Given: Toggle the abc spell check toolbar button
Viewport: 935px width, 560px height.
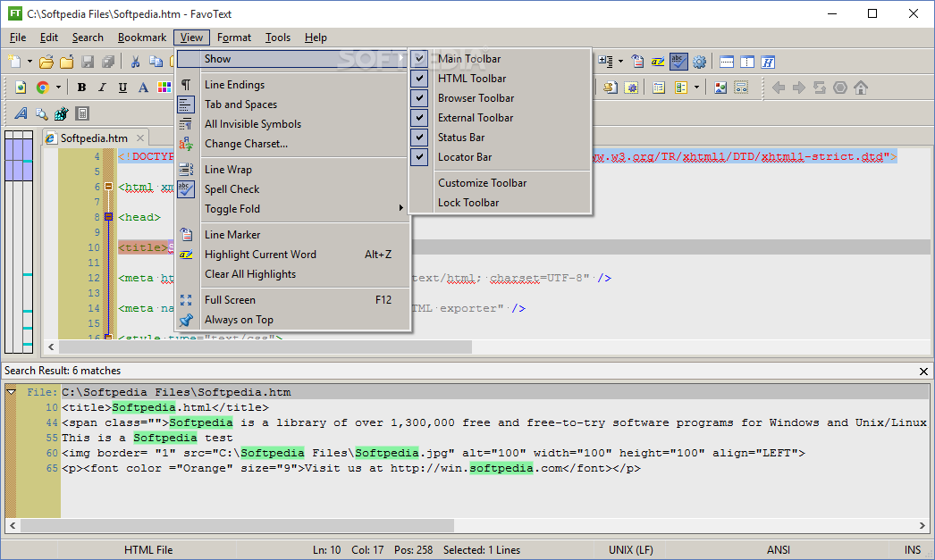Looking at the screenshot, I should [678, 62].
